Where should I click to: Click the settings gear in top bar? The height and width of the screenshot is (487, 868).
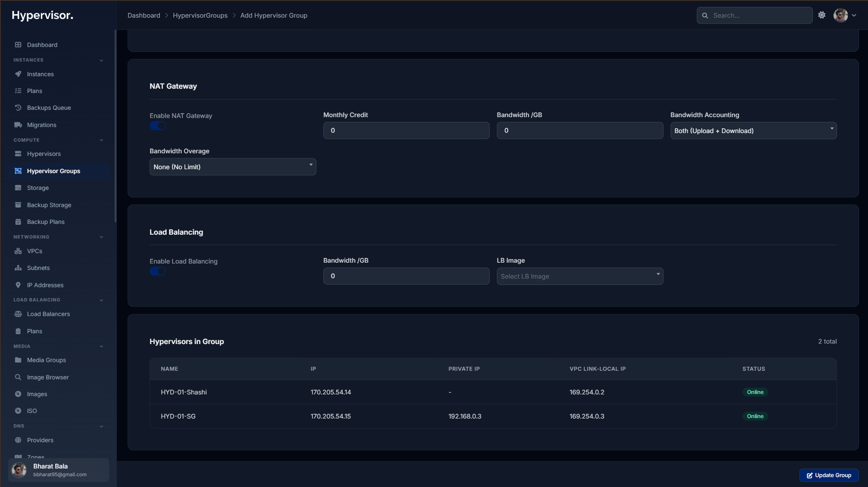point(821,15)
